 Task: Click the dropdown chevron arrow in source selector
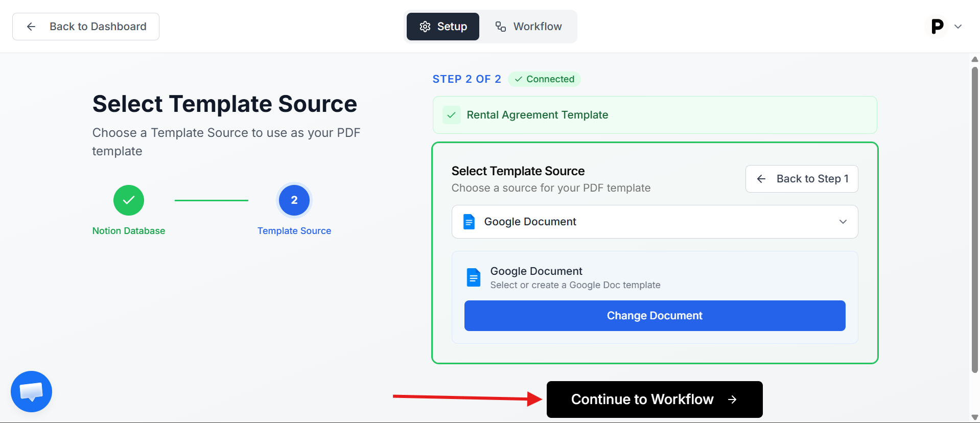843,222
